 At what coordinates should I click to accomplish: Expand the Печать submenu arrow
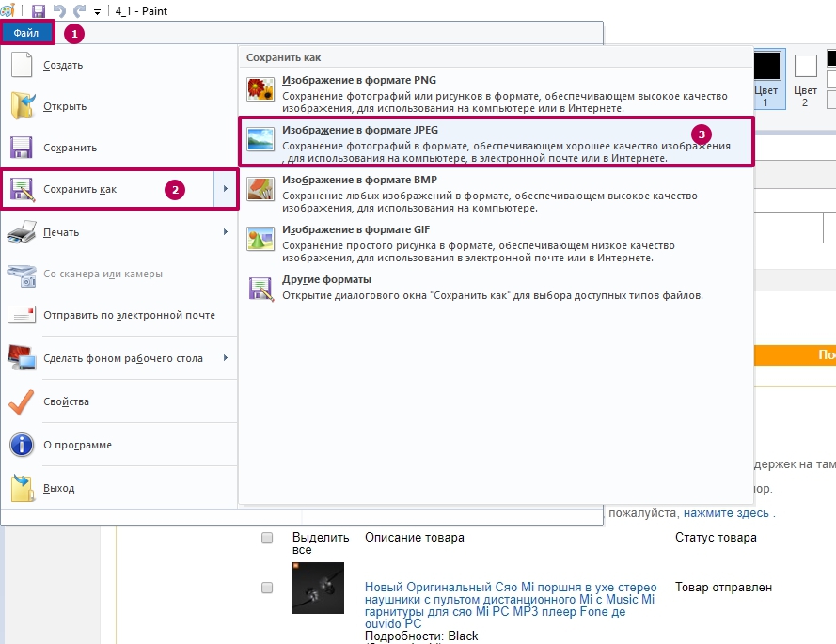point(226,232)
